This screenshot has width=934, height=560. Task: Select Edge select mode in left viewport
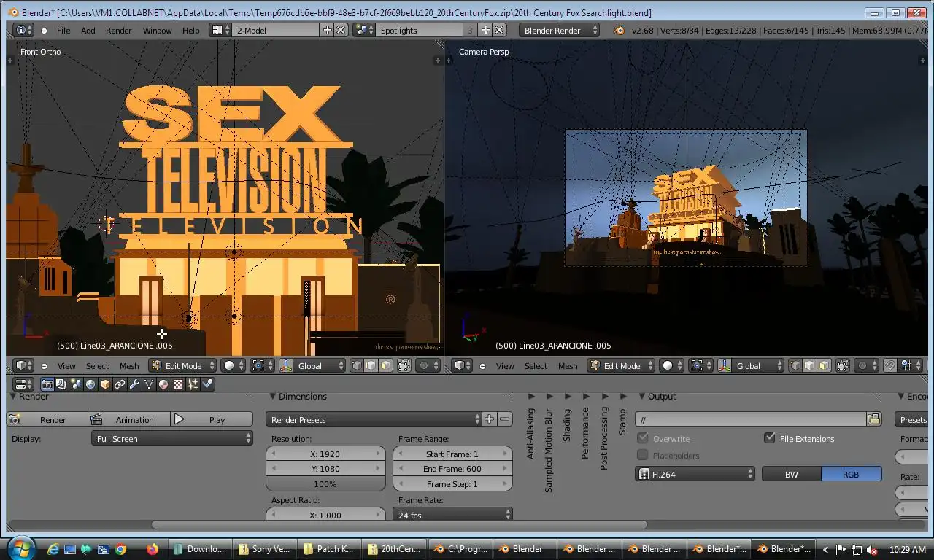[371, 366]
